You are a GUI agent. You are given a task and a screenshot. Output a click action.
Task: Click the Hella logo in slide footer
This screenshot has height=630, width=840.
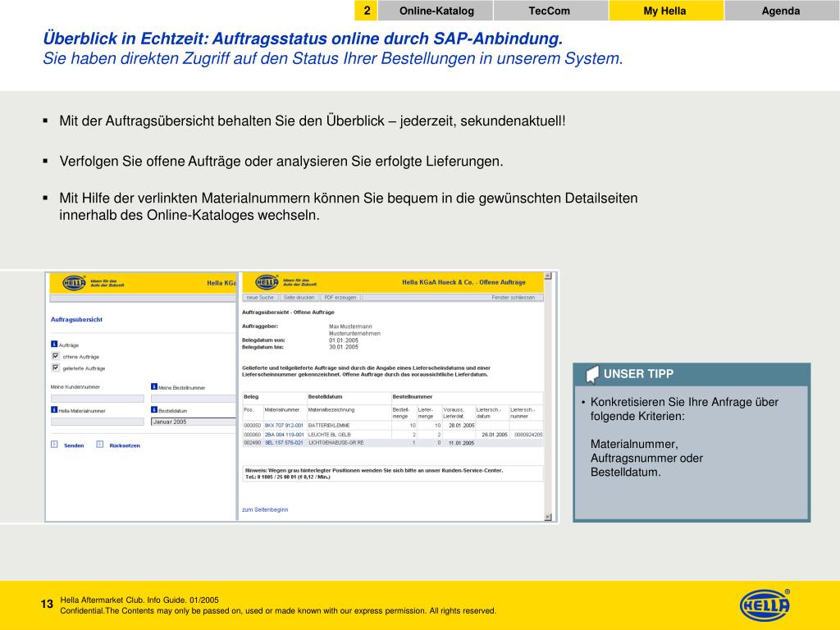[765, 605]
